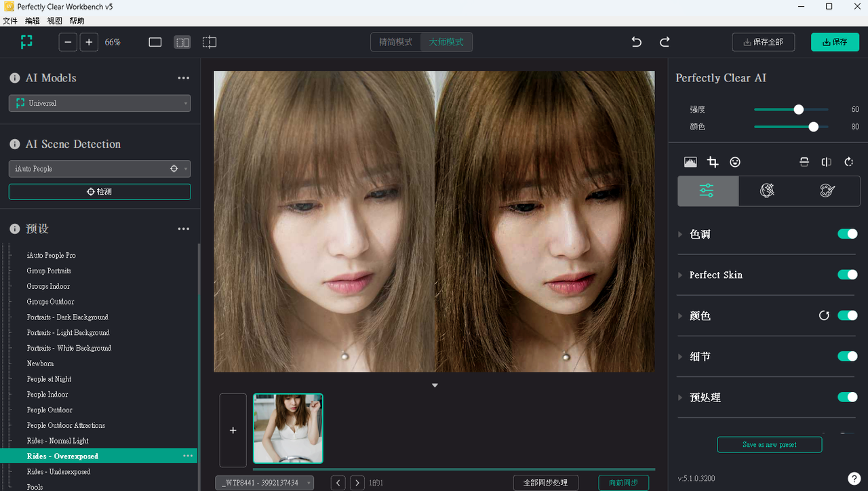
Task: Reset the 颜色 section with circular arrow
Action: click(x=824, y=315)
